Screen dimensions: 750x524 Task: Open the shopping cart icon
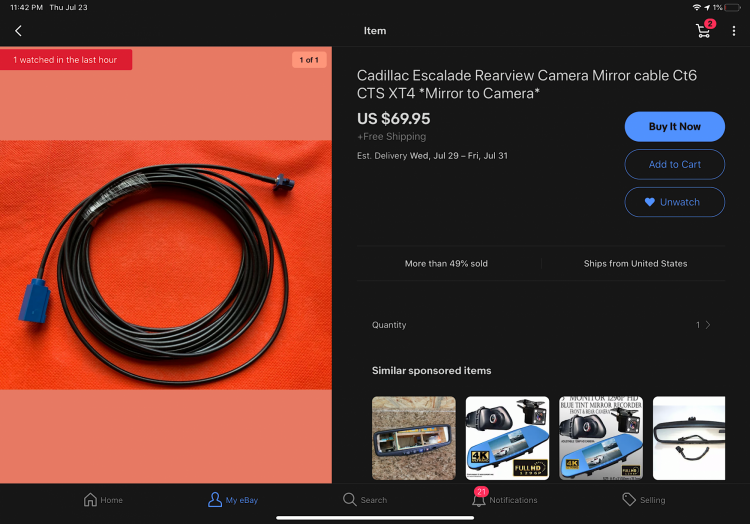(704, 31)
